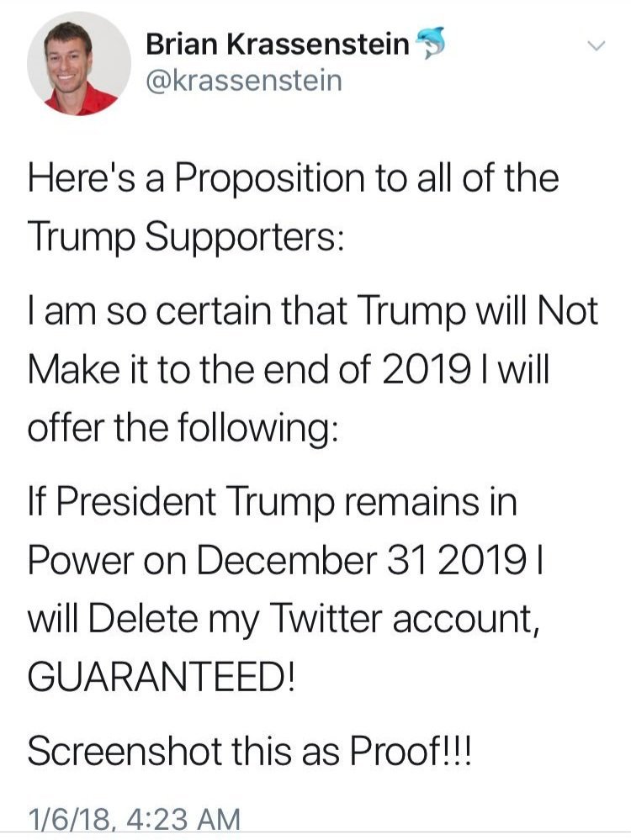Click the display name Brian Krassenstein
631x840 pixels.
coord(278,46)
